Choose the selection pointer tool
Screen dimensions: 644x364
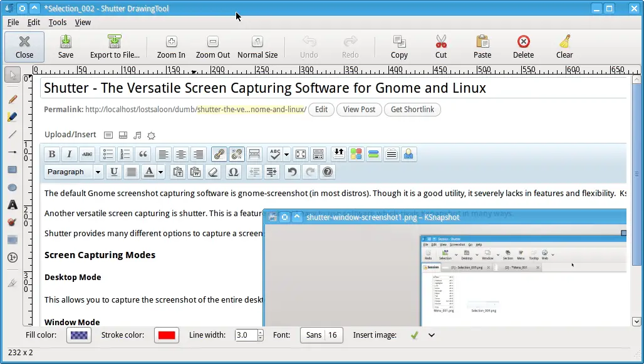pyautogui.click(x=13, y=75)
